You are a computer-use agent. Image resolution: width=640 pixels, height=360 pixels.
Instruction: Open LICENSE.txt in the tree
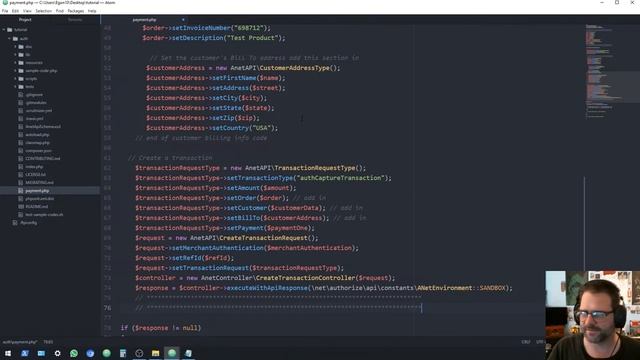36,175
